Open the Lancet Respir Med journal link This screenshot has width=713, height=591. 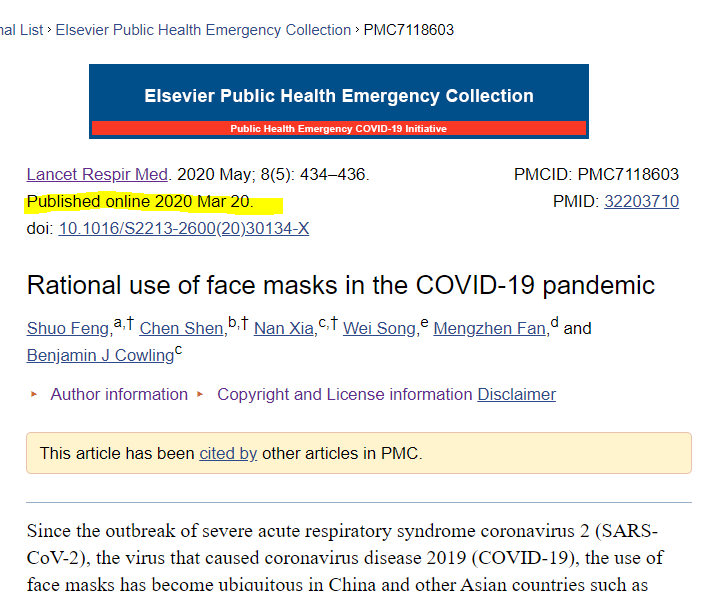coord(99,174)
